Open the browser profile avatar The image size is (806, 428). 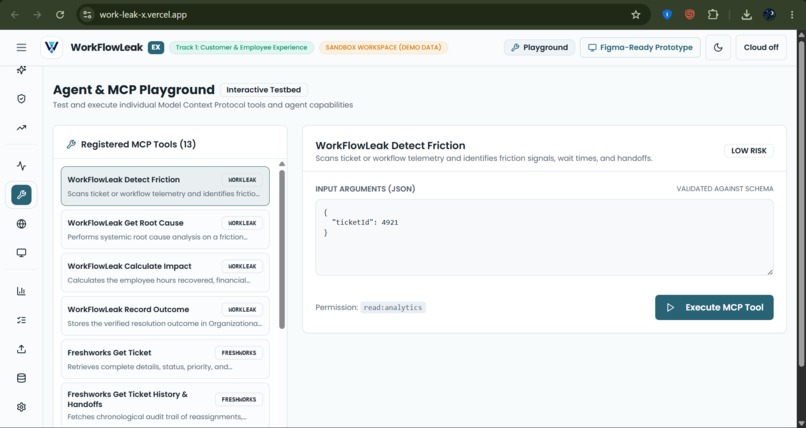(x=769, y=14)
